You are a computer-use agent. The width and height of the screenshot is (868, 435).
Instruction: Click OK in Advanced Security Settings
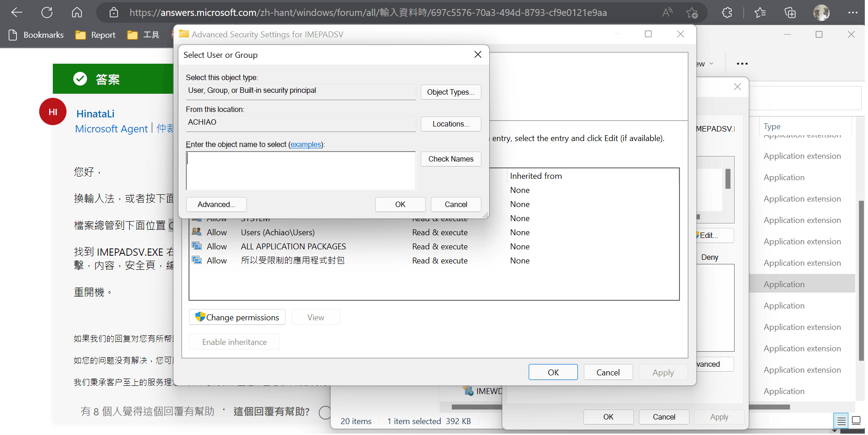pos(553,372)
